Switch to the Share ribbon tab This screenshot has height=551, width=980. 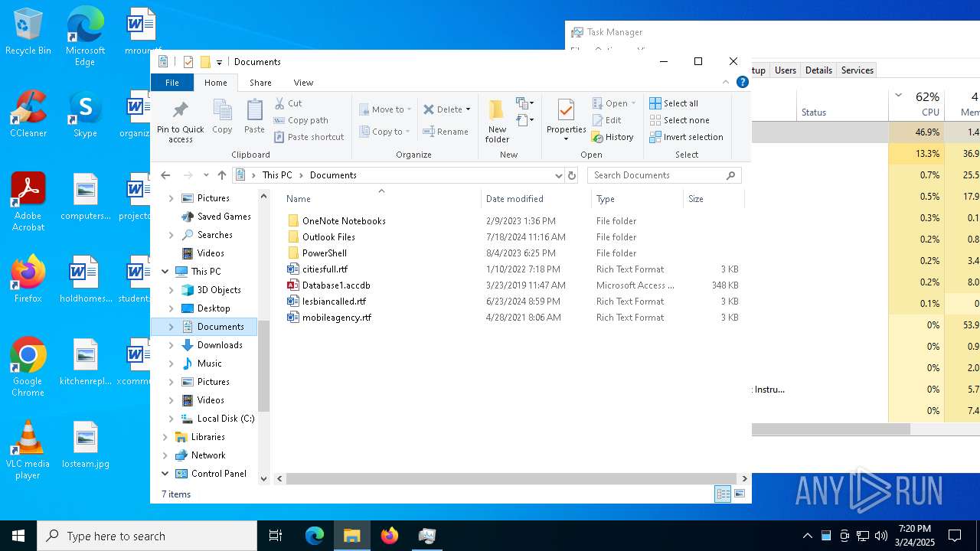260,83
